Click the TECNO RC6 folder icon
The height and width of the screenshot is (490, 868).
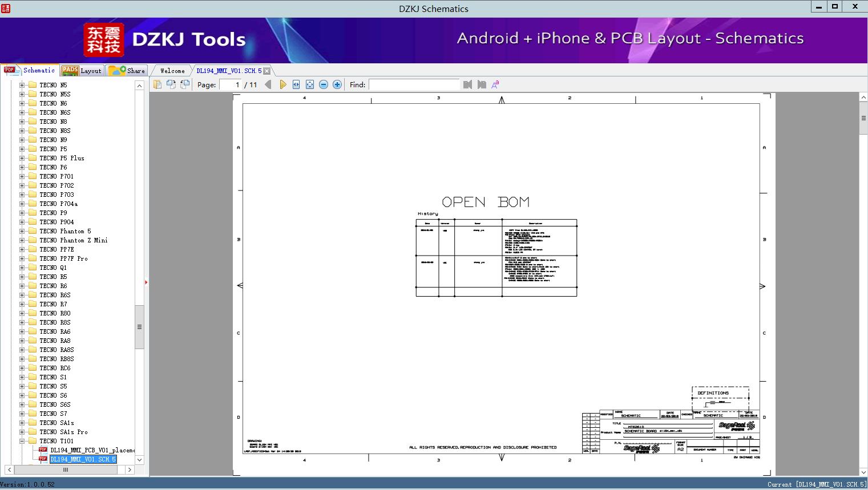[33, 368]
